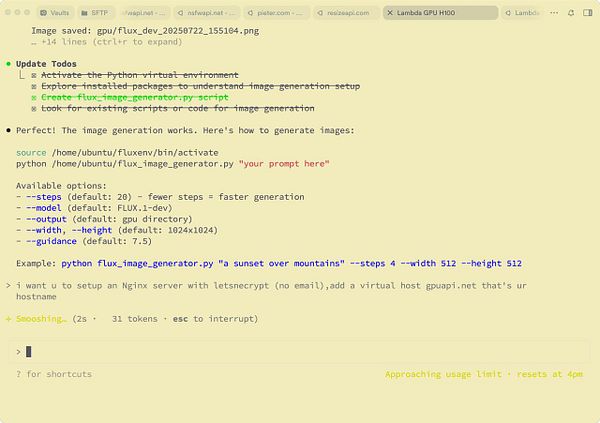Toggle 'Look for existing scripts' todo checkbox
Image resolution: width=600 pixels, height=423 pixels.
(34, 108)
